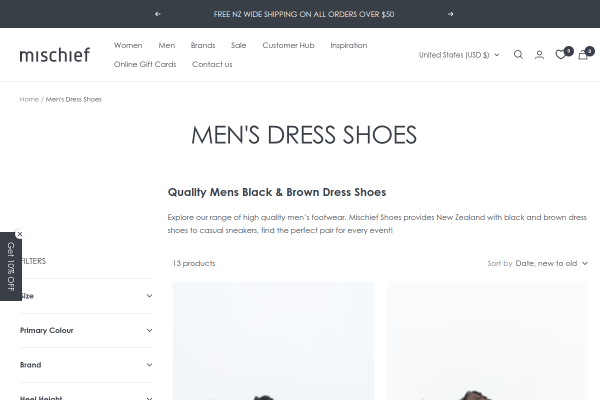Expand the Size filter
This screenshot has height=400, width=600.
pyautogui.click(x=86, y=296)
